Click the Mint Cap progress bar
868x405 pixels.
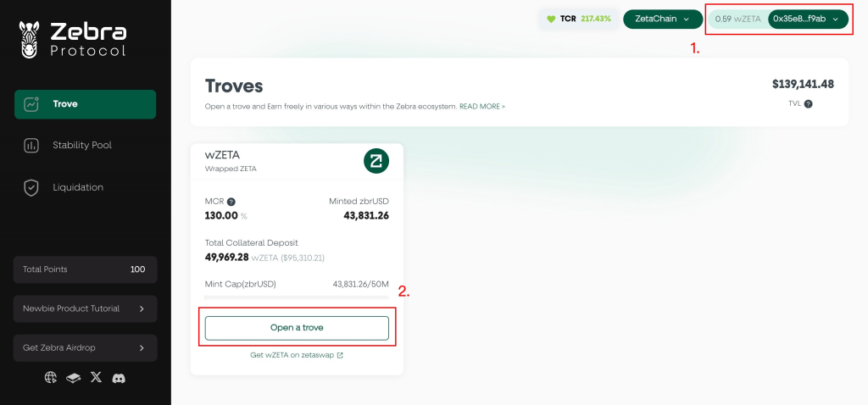coord(297,297)
